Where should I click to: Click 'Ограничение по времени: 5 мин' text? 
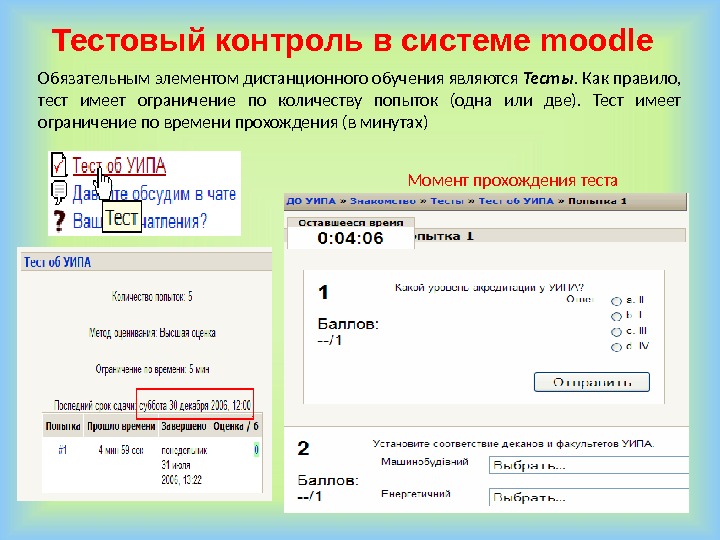[152, 369]
